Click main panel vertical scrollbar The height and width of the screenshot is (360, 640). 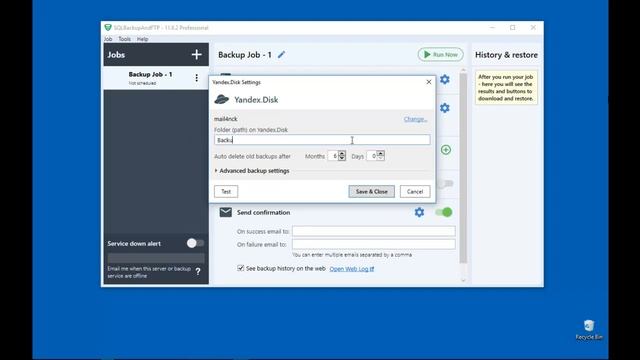463,168
